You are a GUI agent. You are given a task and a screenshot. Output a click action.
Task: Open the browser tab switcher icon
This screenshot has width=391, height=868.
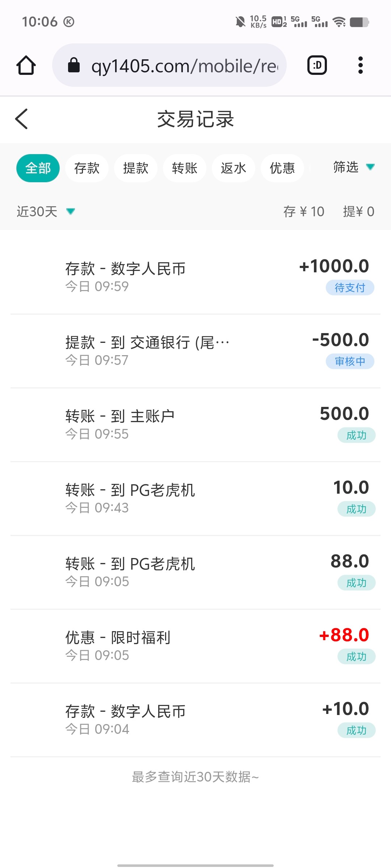[x=317, y=65]
